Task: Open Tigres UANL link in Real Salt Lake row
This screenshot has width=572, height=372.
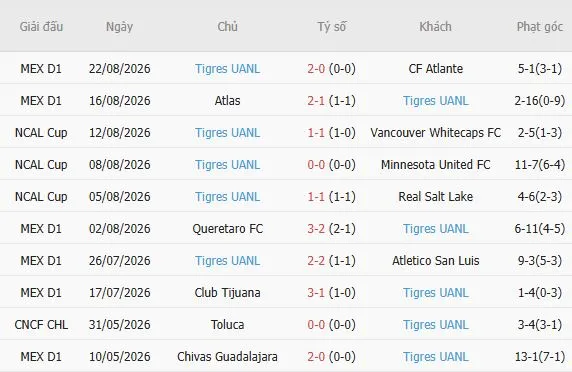Action: tap(227, 197)
